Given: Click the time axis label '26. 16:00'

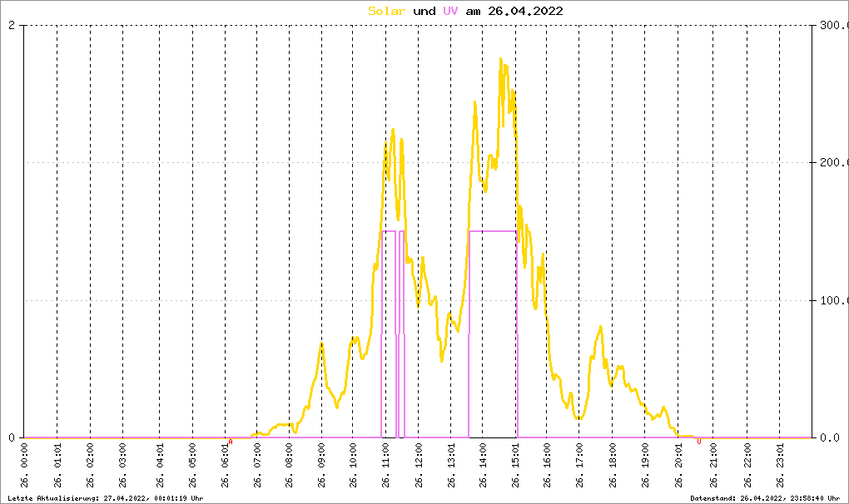Looking at the screenshot, I should [x=547, y=466].
